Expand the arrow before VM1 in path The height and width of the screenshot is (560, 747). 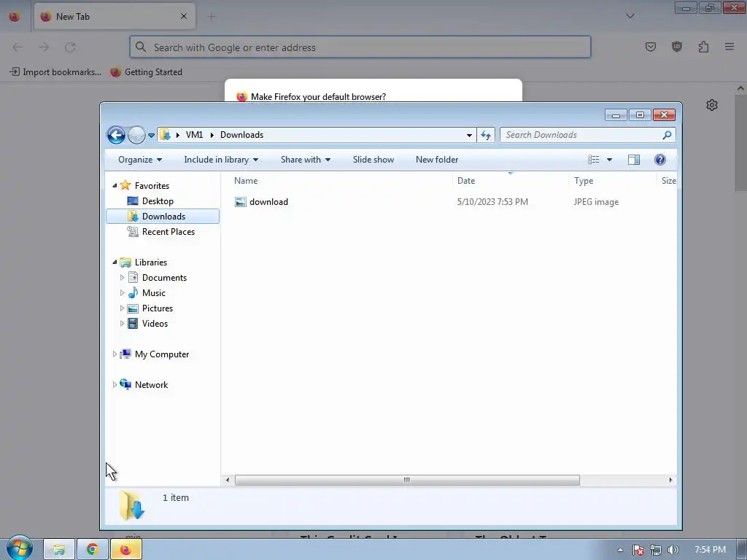point(178,135)
